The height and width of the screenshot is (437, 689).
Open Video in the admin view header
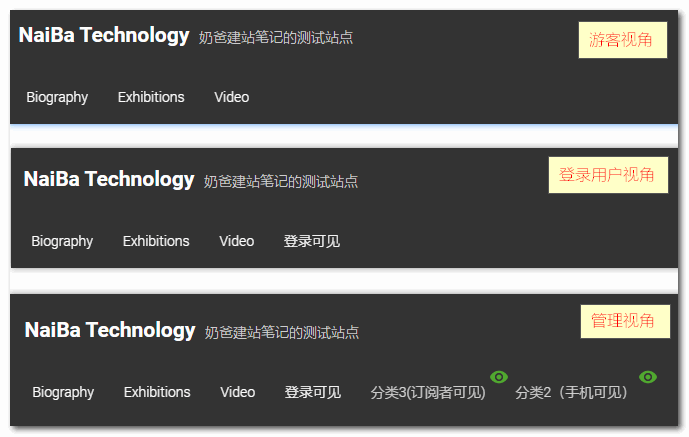237,392
